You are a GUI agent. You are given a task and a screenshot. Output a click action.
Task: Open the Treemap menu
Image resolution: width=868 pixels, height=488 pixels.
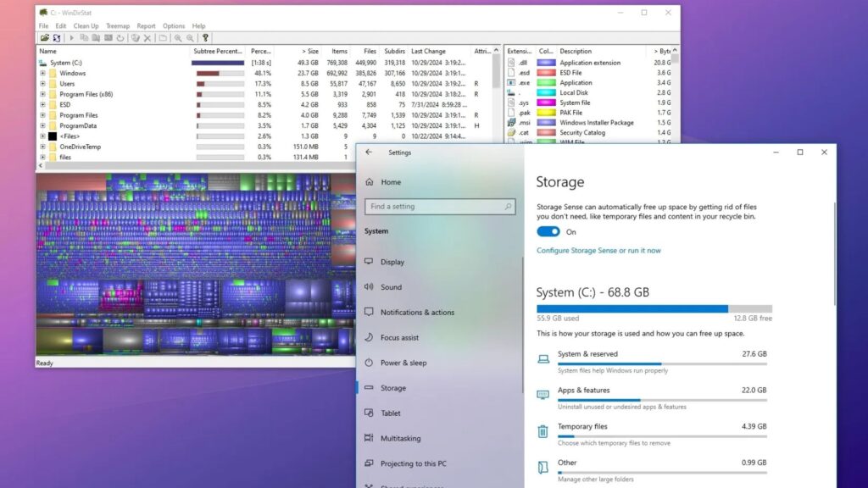(x=118, y=26)
